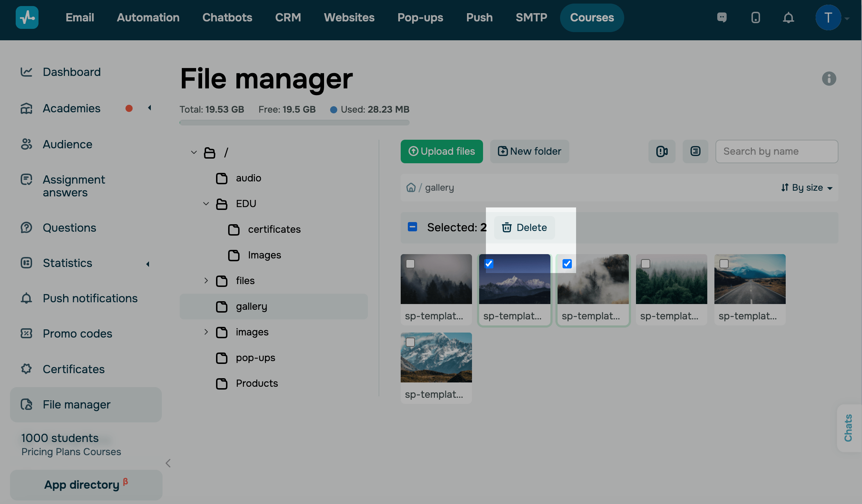Open the chat bot icon in header
This screenshot has width=862, height=504.
(722, 17)
